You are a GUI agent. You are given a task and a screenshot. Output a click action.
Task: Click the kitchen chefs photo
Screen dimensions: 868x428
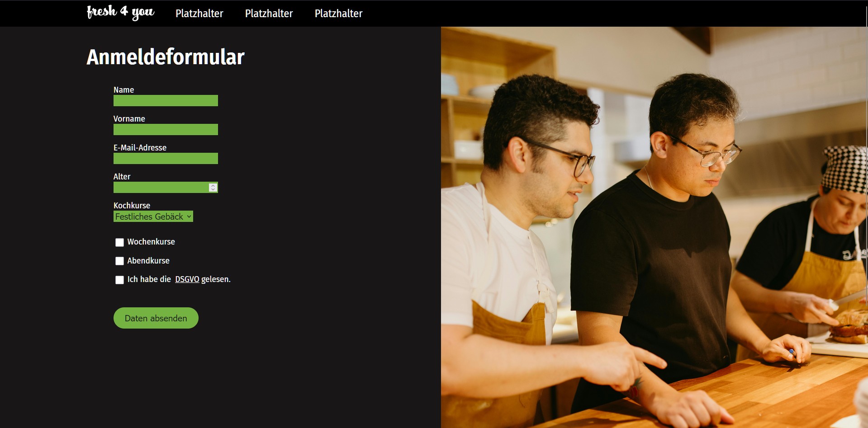pos(654,227)
